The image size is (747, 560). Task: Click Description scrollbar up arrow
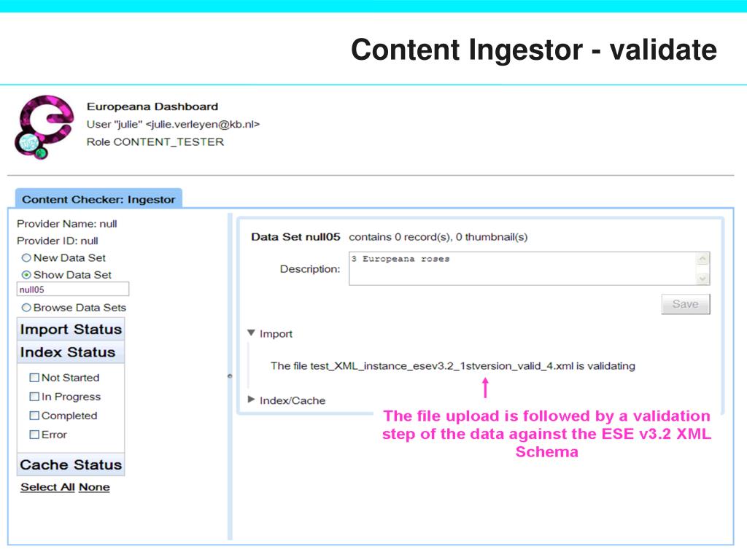[703, 259]
